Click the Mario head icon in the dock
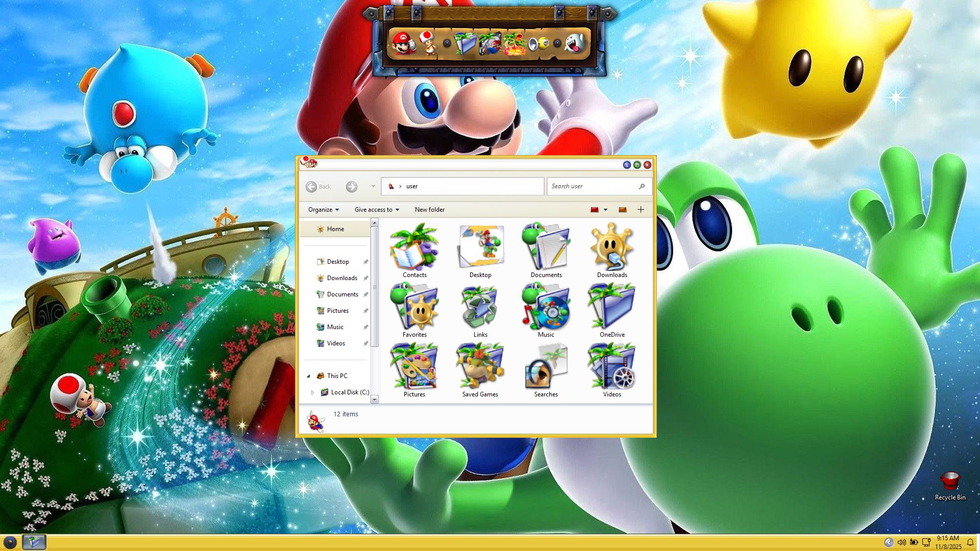This screenshot has width=980, height=551. pos(403,43)
